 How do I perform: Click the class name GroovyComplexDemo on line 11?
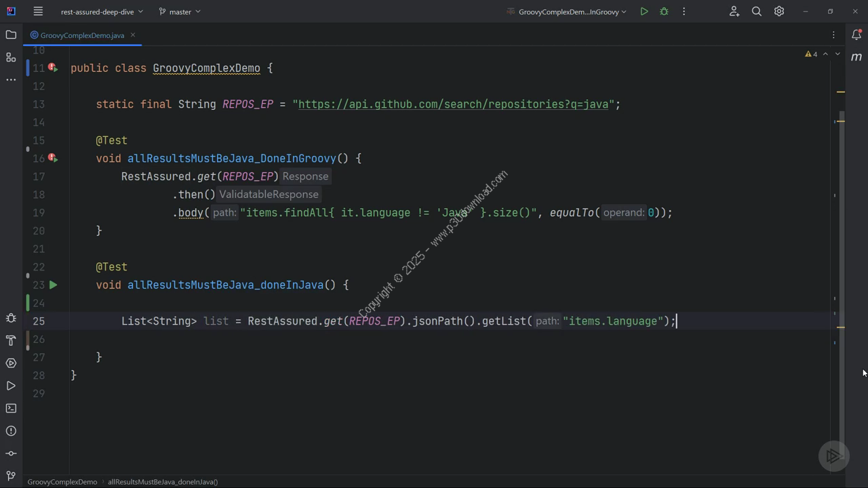206,68
